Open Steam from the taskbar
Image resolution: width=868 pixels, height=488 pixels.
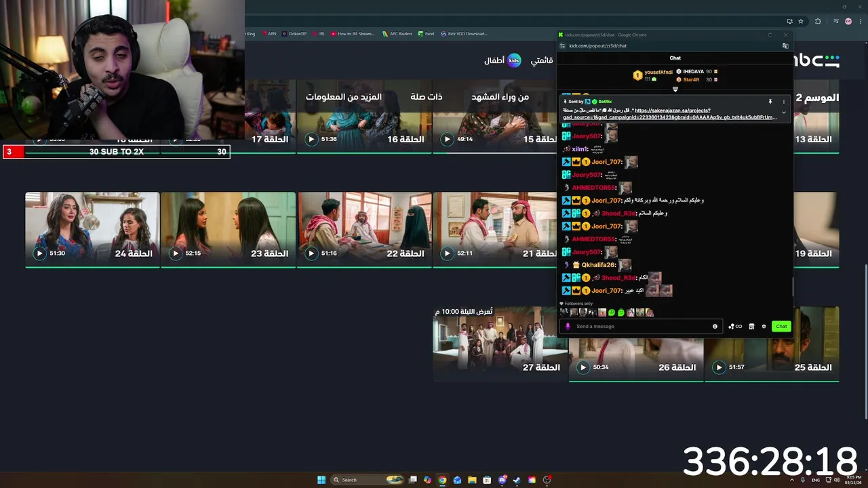tap(517, 480)
